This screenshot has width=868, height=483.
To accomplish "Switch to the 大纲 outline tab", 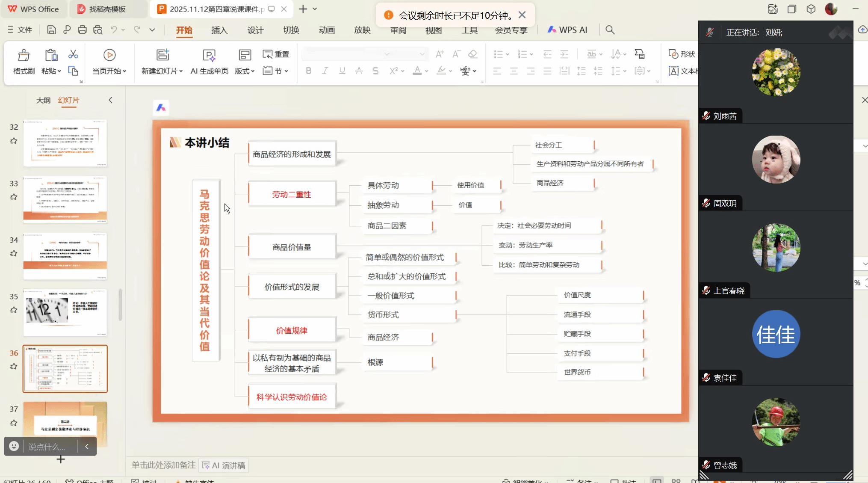I will point(43,100).
